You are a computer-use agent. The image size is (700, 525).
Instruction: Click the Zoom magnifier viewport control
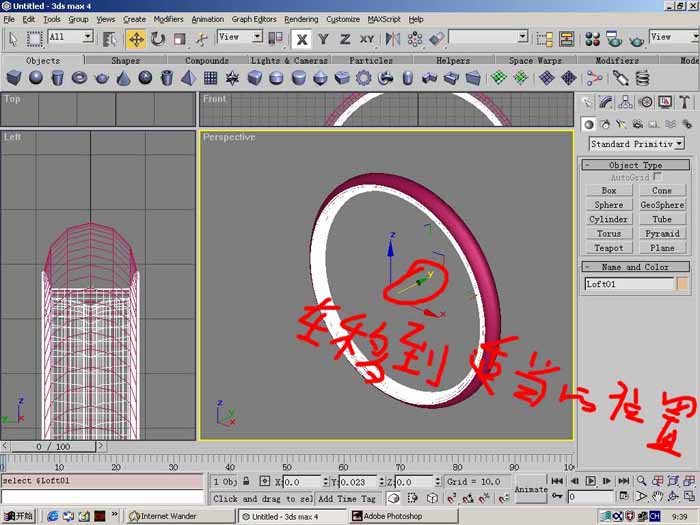coord(642,481)
